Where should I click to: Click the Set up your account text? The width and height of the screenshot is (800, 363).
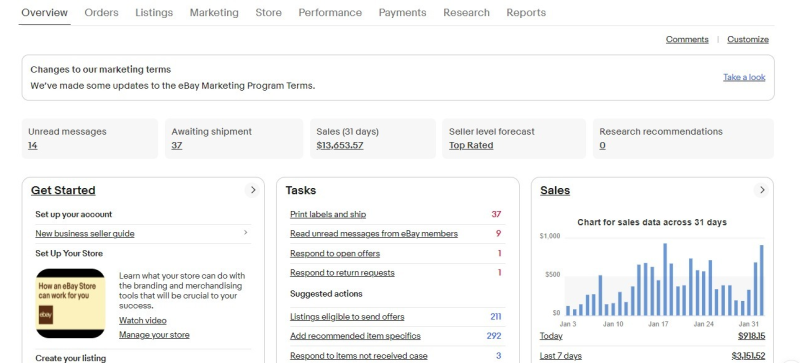(73, 214)
